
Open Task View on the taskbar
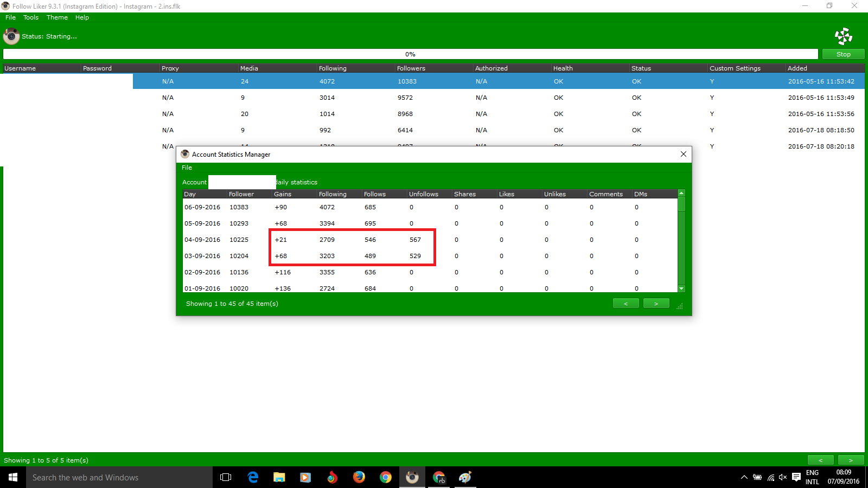(x=226, y=477)
